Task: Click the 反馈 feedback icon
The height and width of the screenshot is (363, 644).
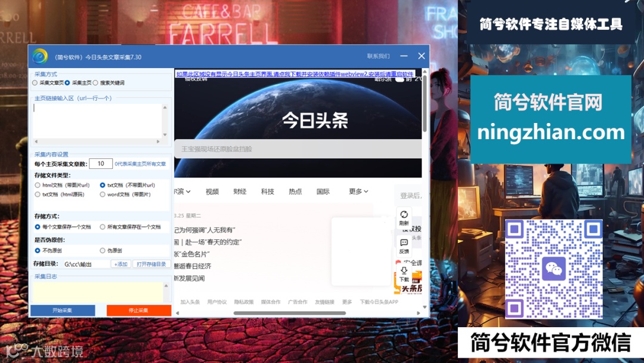Action: coord(404,243)
